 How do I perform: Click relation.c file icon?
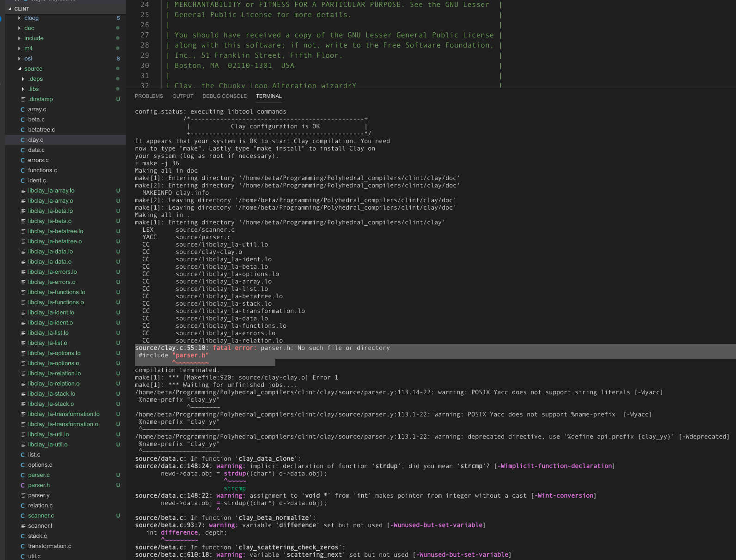point(23,506)
